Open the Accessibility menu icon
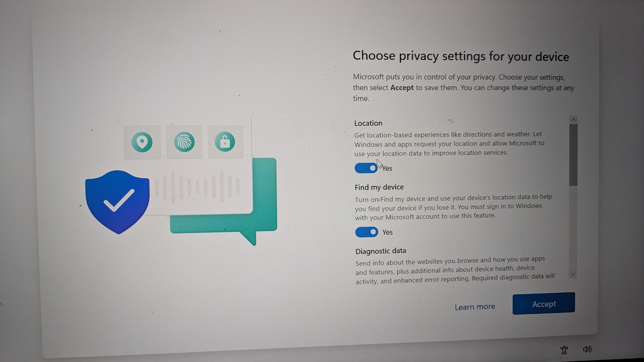Viewport: 644px width, 362px height. click(564, 350)
